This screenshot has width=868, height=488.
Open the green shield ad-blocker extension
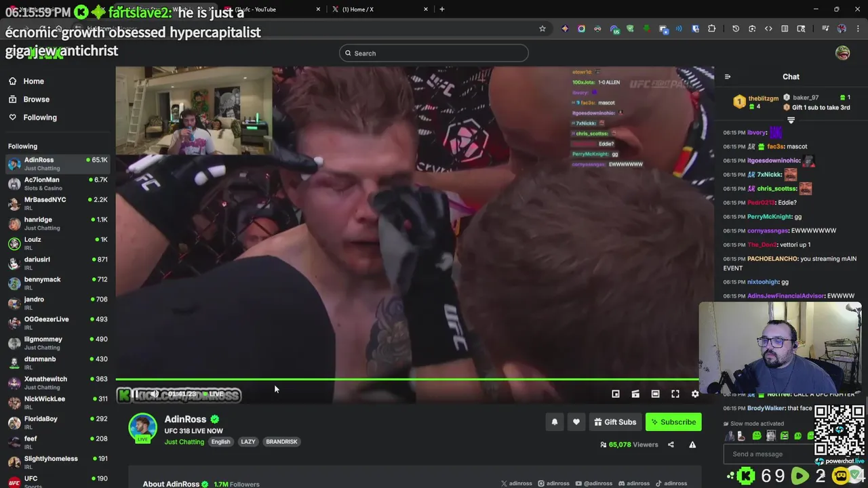[x=631, y=28]
